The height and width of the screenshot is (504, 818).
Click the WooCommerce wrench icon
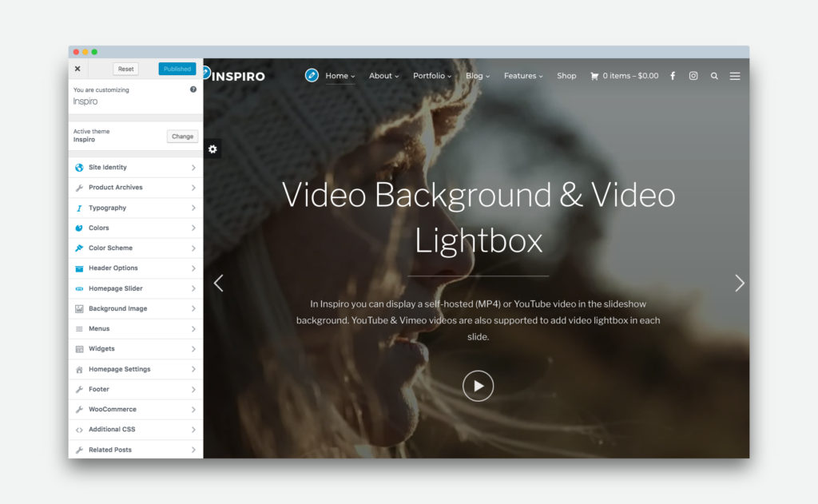79,410
